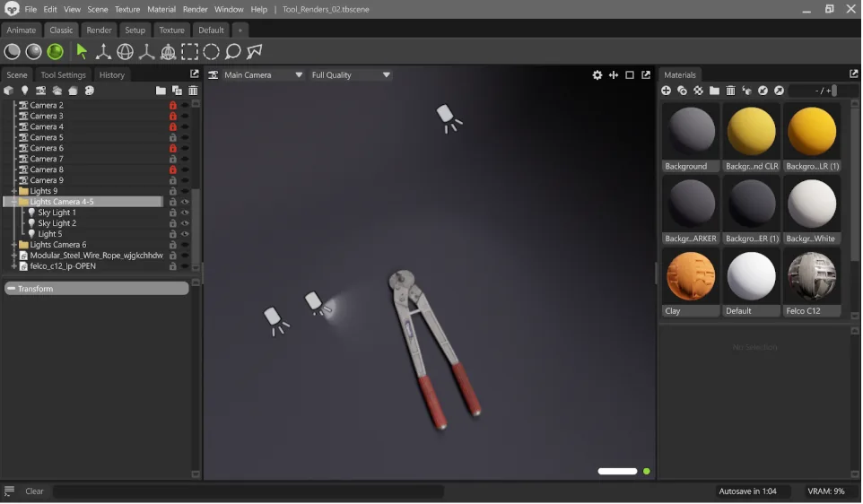Click Clear in the status bar
Image resolution: width=863 pixels, height=504 pixels.
tap(34, 491)
